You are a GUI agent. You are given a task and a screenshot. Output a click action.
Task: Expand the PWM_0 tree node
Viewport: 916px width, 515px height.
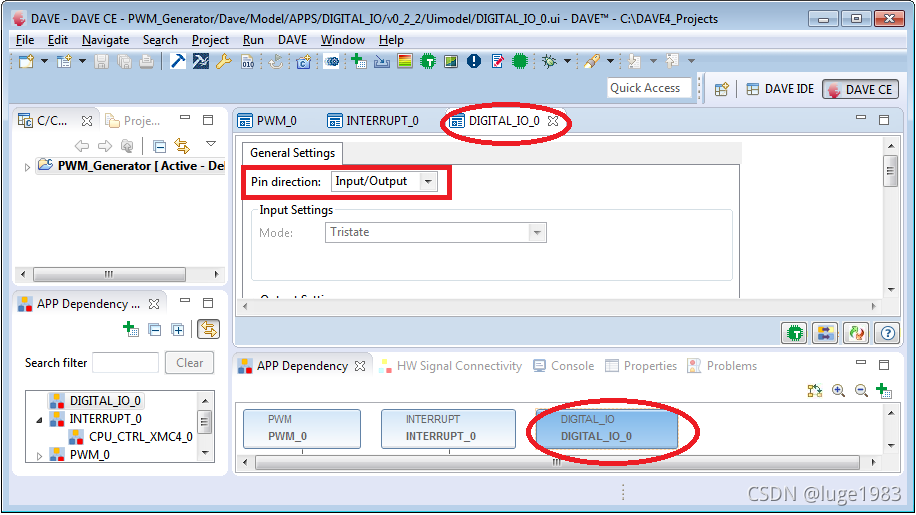(x=39, y=455)
